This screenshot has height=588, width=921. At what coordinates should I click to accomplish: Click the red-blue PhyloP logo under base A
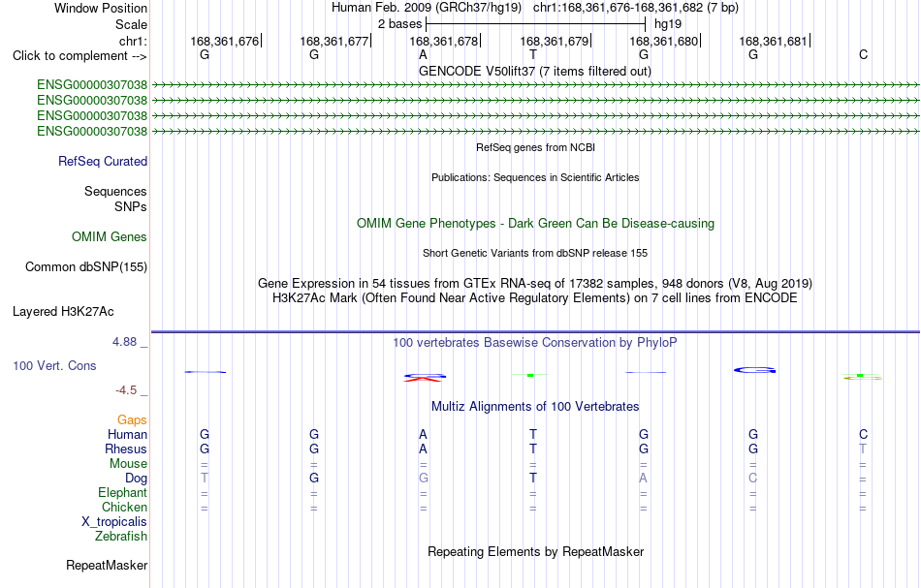(424, 378)
